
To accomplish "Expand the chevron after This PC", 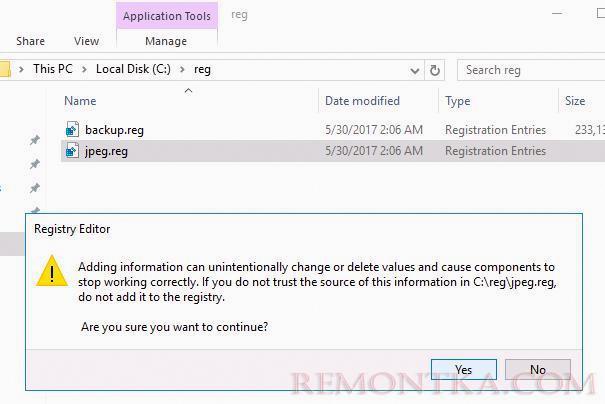I will point(84,70).
